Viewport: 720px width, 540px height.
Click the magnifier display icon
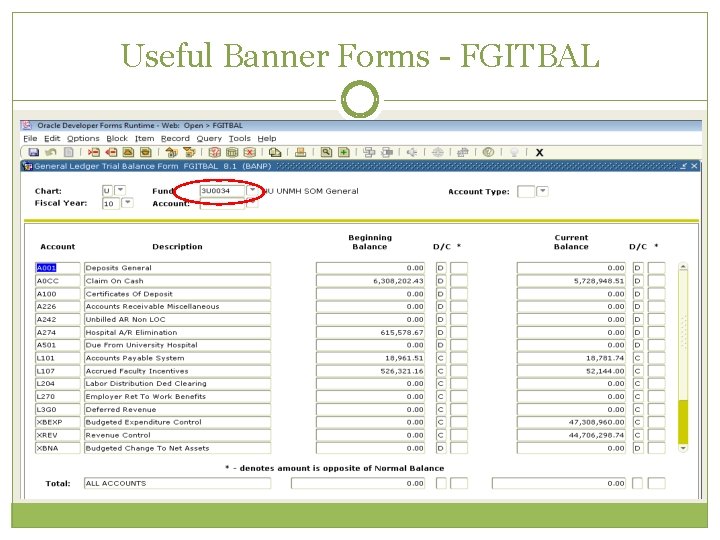[326, 152]
